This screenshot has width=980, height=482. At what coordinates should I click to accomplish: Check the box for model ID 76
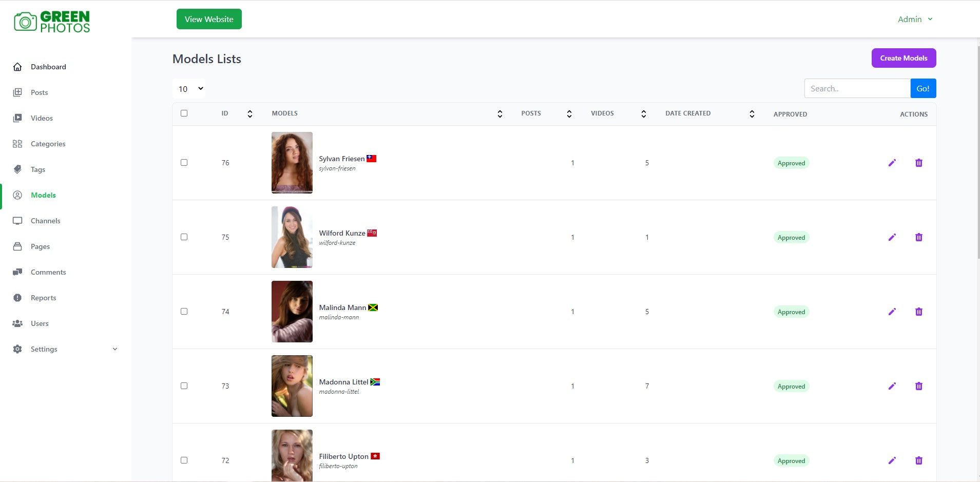point(184,163)
